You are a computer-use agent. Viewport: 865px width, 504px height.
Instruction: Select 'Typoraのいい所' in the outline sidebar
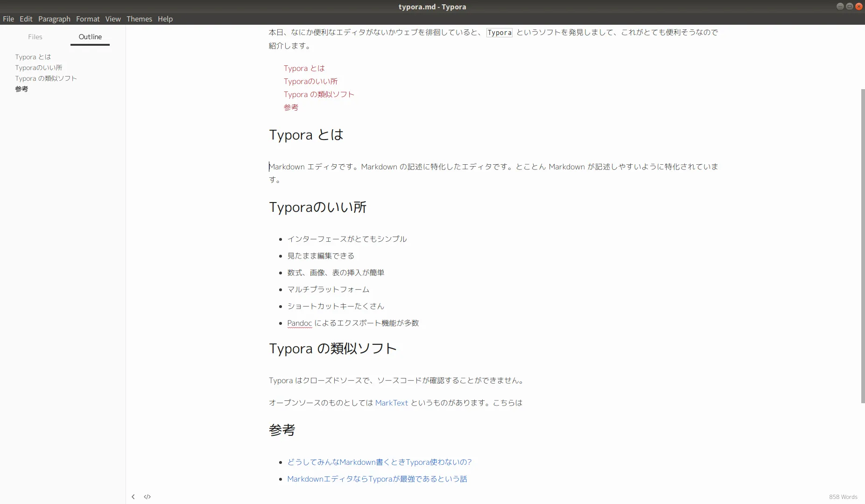point(38,68)
